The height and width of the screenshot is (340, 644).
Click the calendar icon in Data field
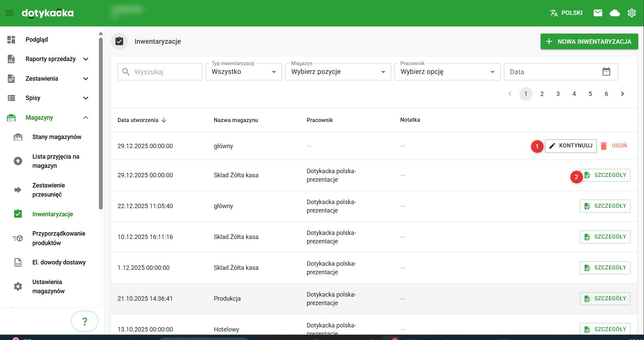point(606,72)
